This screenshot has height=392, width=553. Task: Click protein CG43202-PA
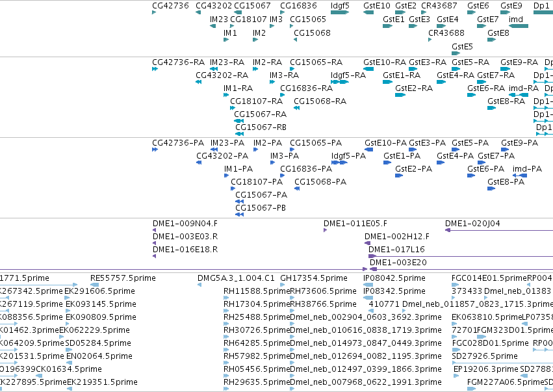click(x=222, y=156)
